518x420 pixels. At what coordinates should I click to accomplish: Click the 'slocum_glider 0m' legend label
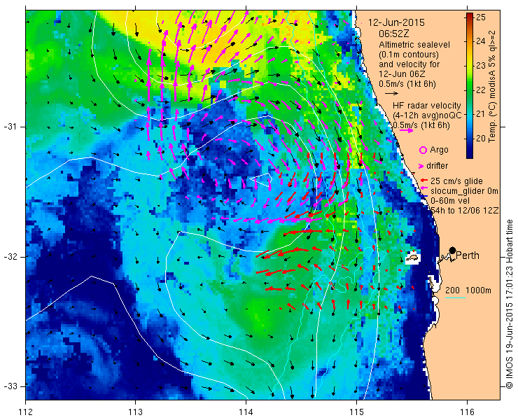tap(464, 191)
